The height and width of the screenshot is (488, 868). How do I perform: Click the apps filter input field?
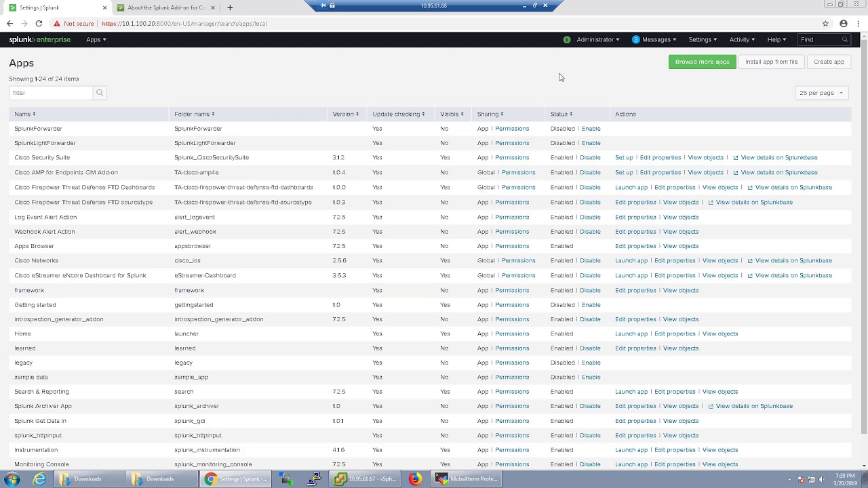click(x=52, y=93)
